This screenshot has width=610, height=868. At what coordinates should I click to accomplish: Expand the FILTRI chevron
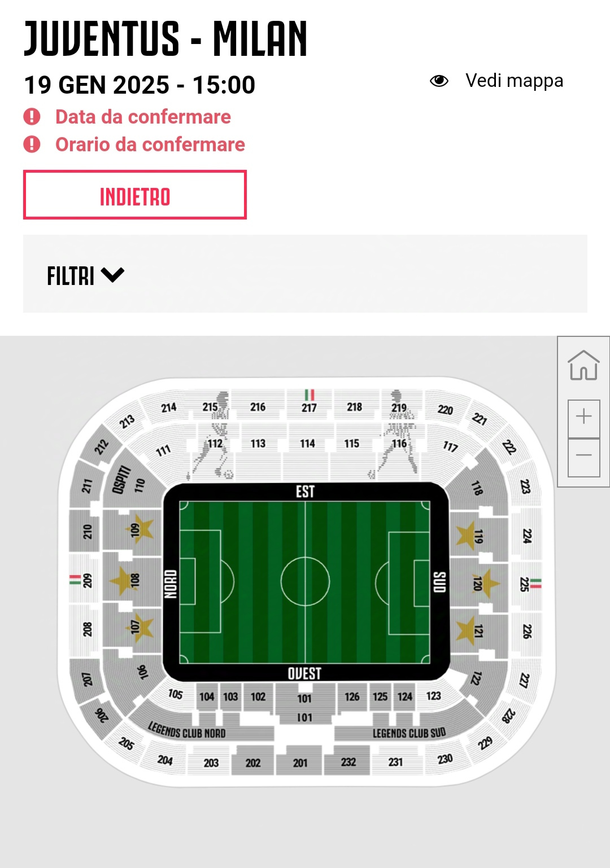point(112,275)
